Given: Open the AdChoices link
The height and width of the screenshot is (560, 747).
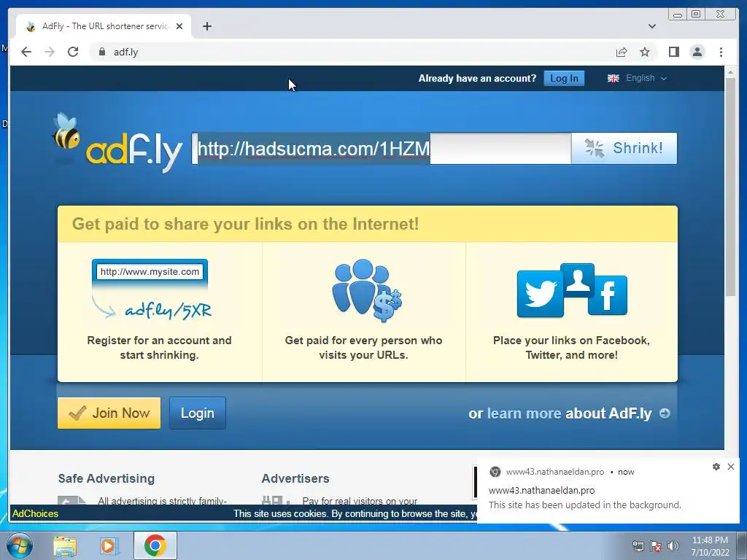Looking at the screenshot, I should [35, 514].
